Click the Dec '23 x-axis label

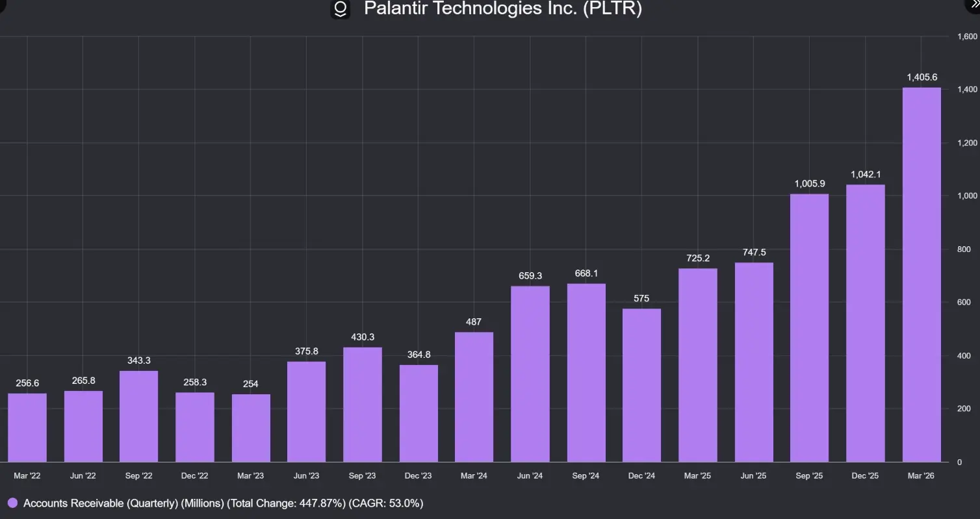419,476
